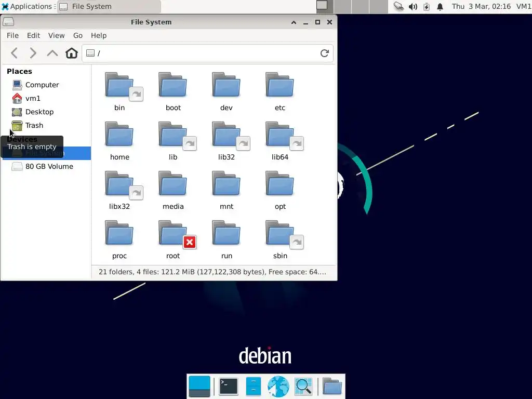The width and height of the screenshot is (532, 399).
Task: Click Show Desktop in the dock
Action: pyautogui.click(x=199, y=387)
